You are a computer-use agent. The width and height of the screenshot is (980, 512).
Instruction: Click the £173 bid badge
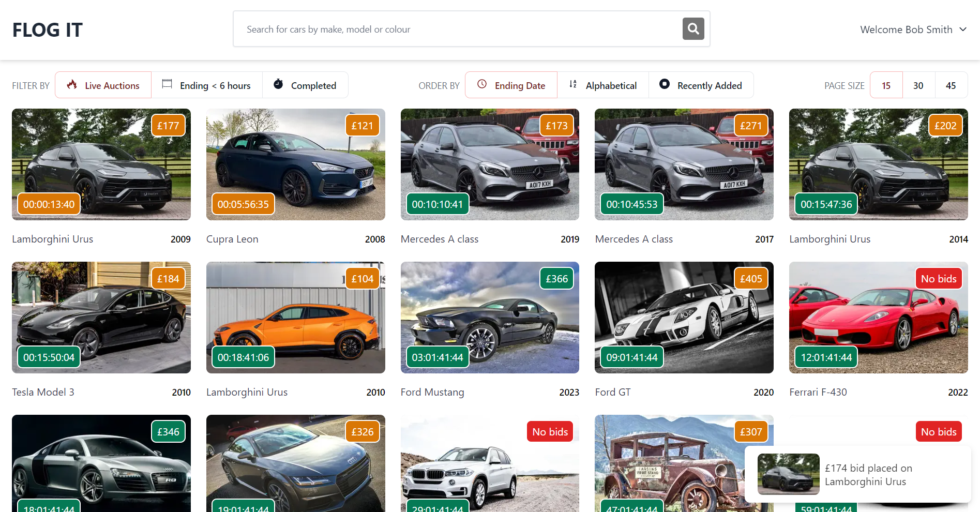557,126
